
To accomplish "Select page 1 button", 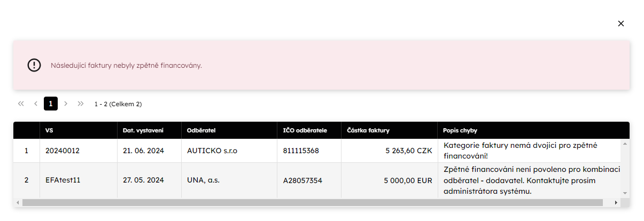I will (51, 104).
